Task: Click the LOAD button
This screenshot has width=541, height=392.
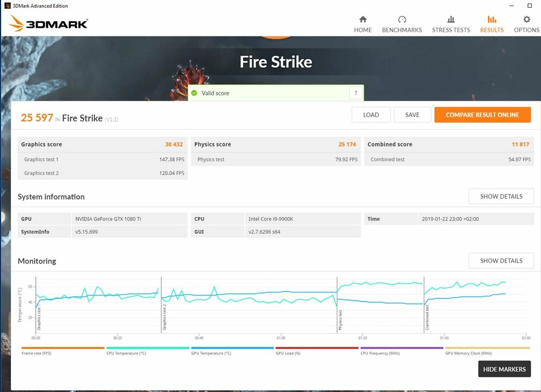Action: [371, 115]
